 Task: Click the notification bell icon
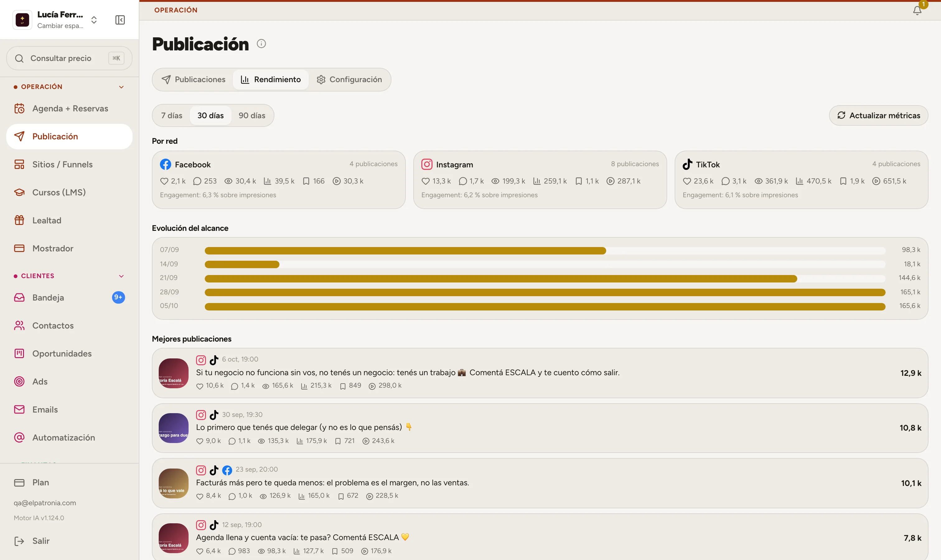coord(917,10)
